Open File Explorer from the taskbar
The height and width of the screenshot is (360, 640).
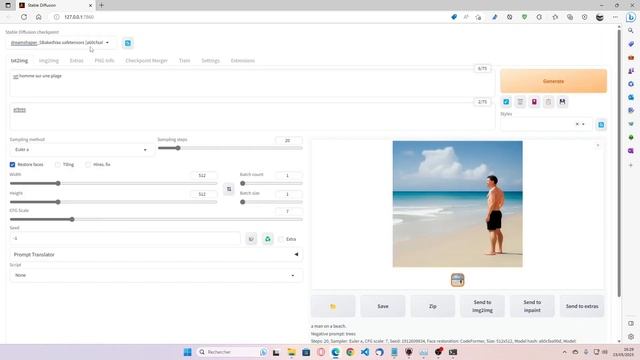click(x=291, y=352)
